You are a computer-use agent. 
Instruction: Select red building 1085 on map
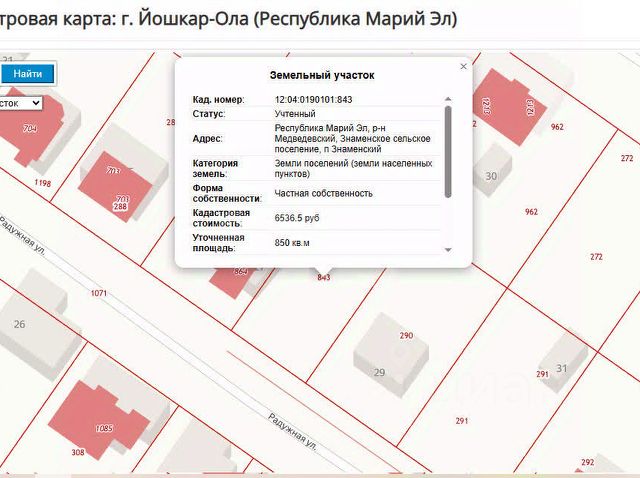(x=98, y=420)
